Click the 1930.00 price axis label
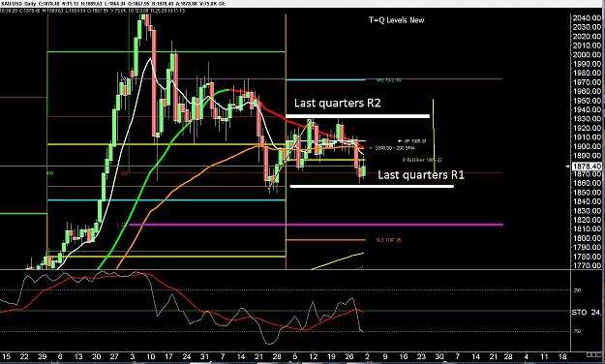 coord(587,119)
